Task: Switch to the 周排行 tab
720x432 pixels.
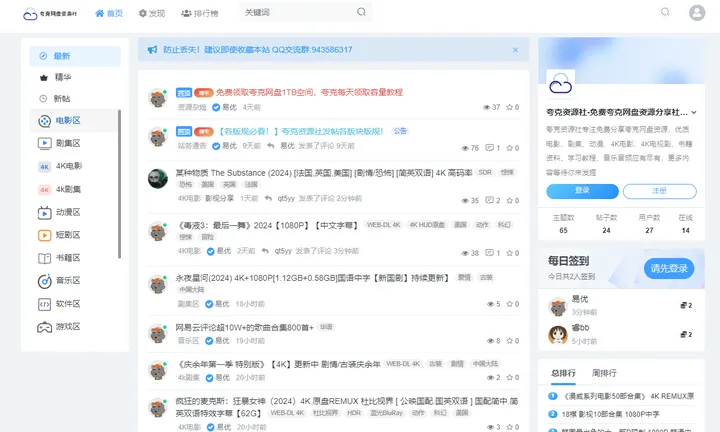Action: click(x=604, y=373)
